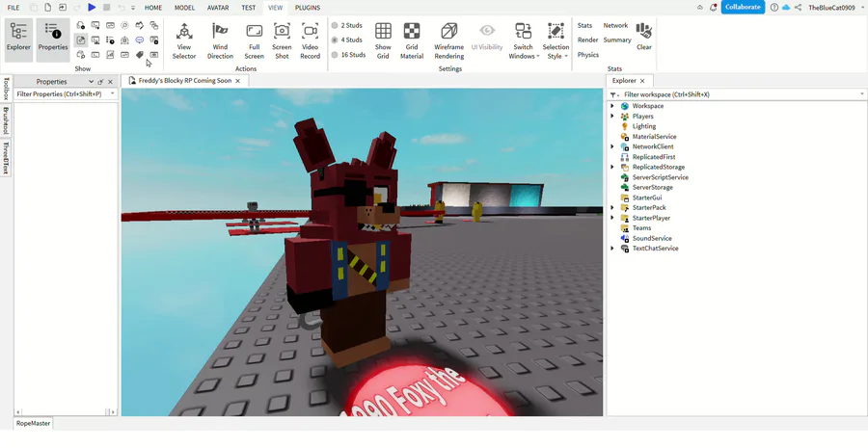Screen dimensions: 868x448
Task: Open the FILE menu
Action: click(x=14, y=8)
